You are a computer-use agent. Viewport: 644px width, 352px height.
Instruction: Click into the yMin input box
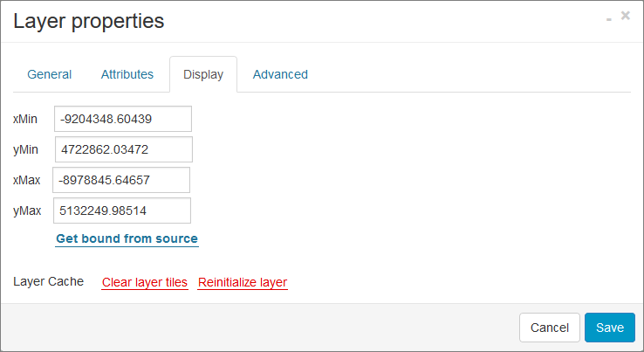tap(124, 149)
